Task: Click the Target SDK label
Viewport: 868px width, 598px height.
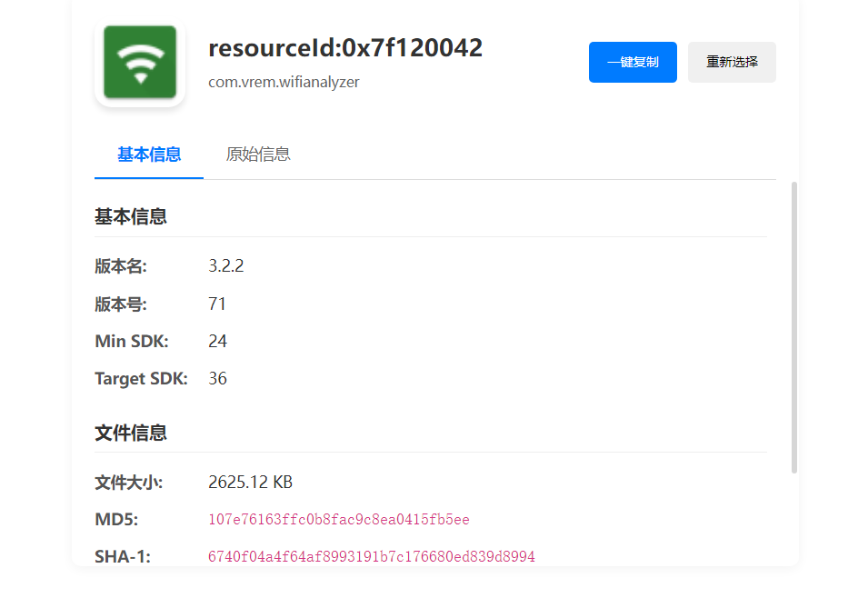Action: click(141, 379)
